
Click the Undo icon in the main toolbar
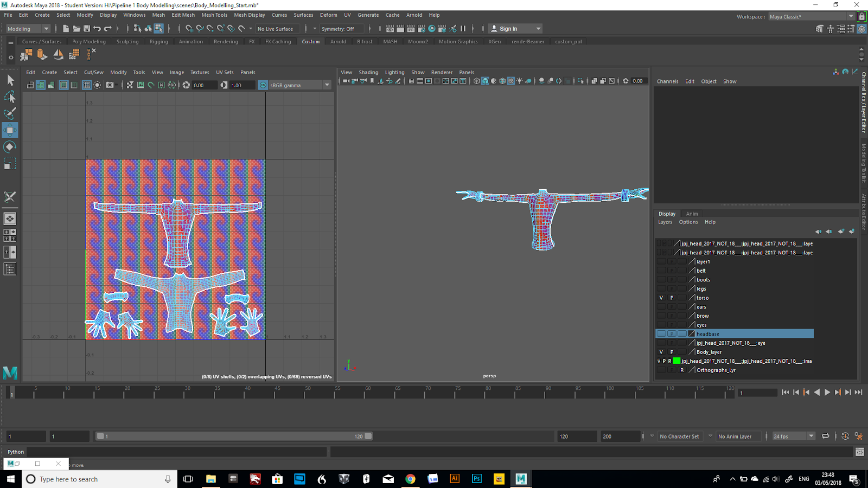click(98, 28)
